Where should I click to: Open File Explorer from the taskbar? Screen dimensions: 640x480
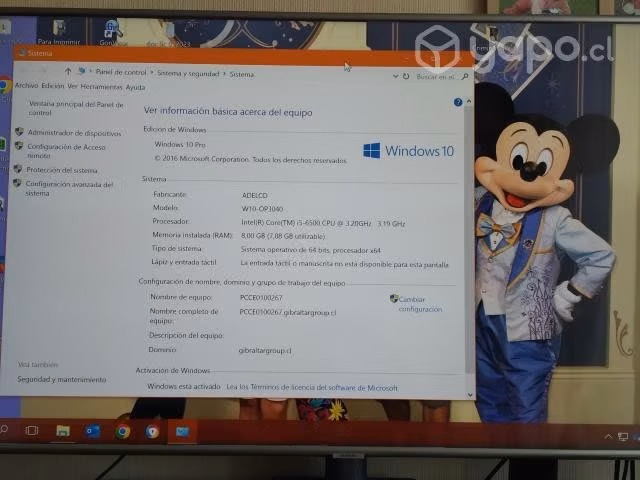62,431
